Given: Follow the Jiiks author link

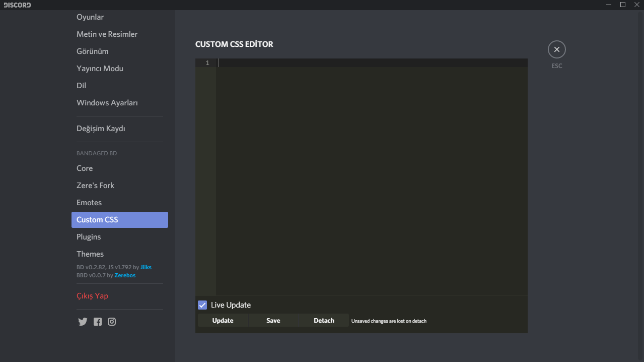Looking at the screenshot, I should [x=146, y=267].
